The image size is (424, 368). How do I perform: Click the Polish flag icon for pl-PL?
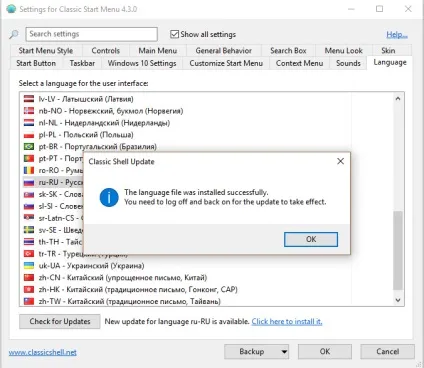tap(29, 135)
